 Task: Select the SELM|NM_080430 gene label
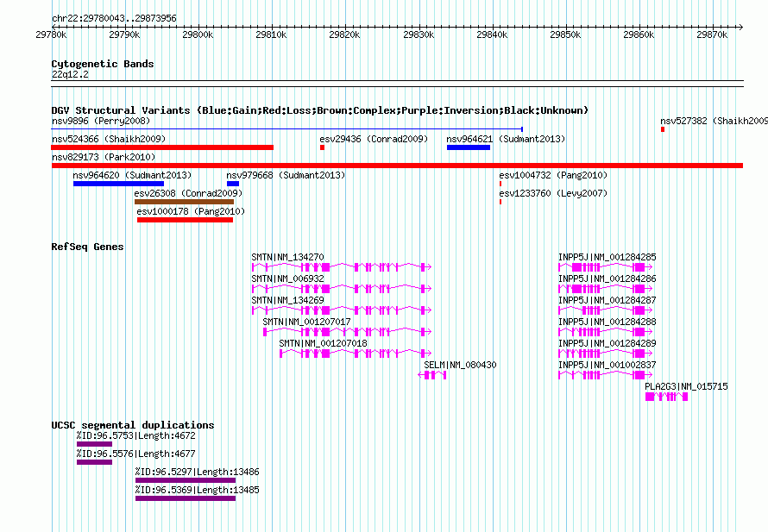coord(460,365)
